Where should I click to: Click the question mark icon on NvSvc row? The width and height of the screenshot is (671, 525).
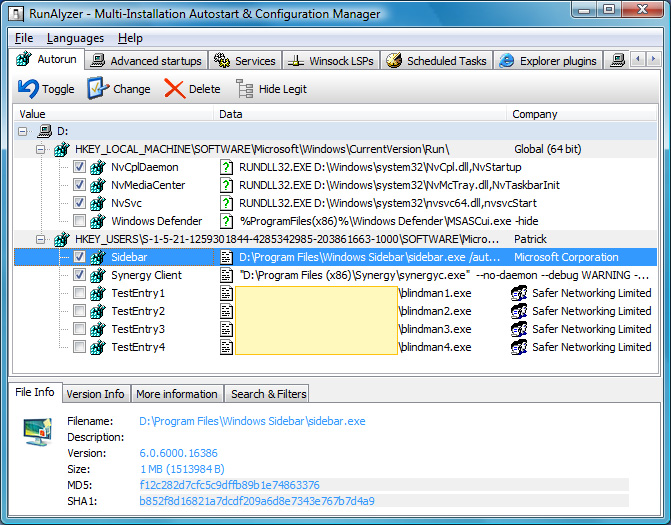(x=227, y=203)
